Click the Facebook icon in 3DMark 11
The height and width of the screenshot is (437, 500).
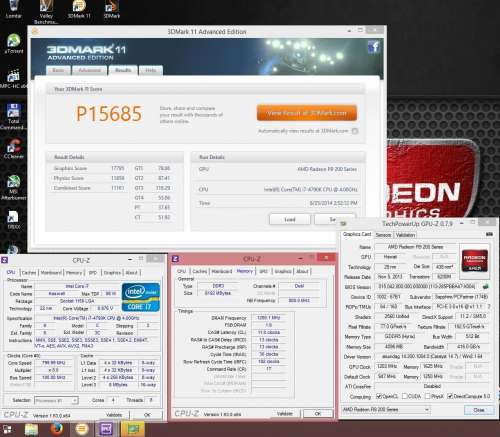click(374, 47)
